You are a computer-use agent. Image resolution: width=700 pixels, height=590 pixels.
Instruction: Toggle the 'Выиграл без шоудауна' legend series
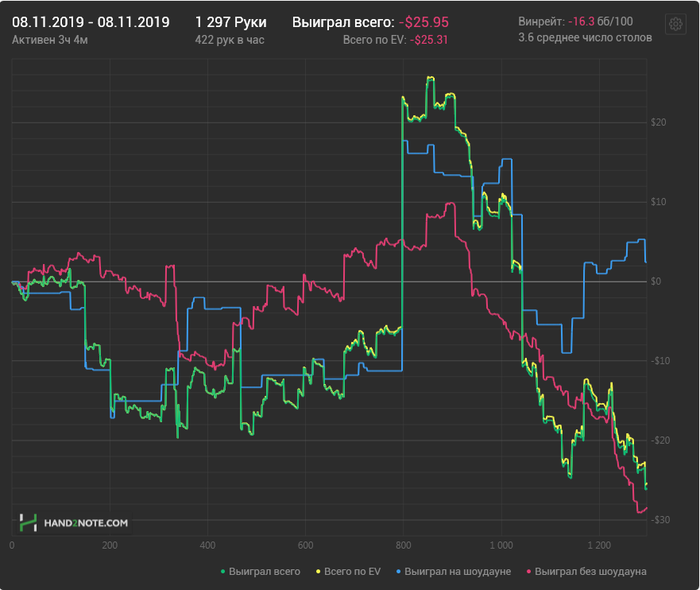coord(587,571)
